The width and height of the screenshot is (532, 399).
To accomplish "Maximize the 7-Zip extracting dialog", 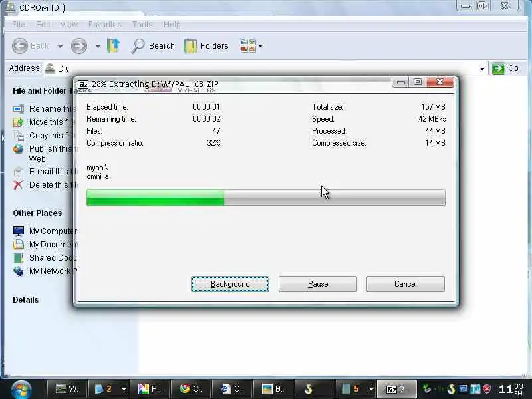I will (418, 82).
